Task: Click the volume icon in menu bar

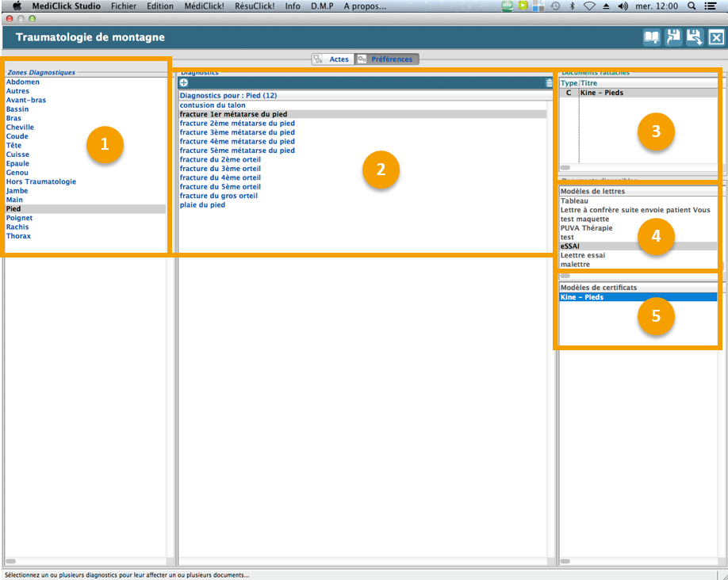Action: pos(623,6)
